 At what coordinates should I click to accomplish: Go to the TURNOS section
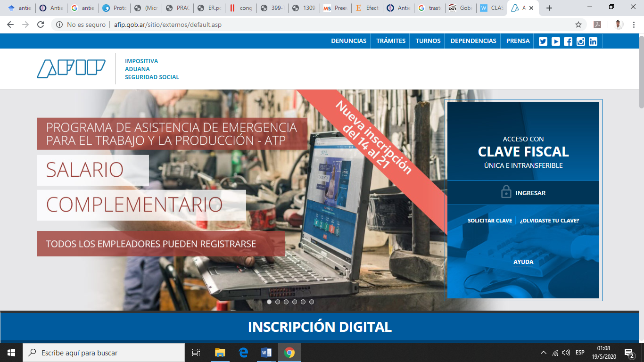coord(428,41)
